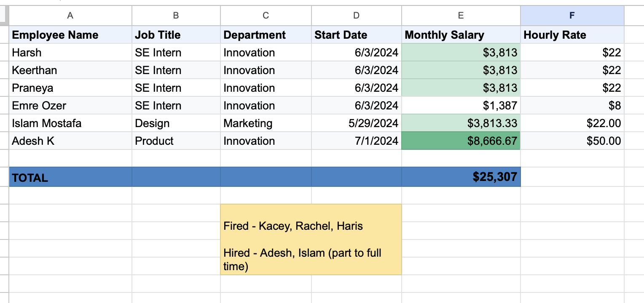
Task: Select the Design job title cell
Action: click(x=176, y=123)
